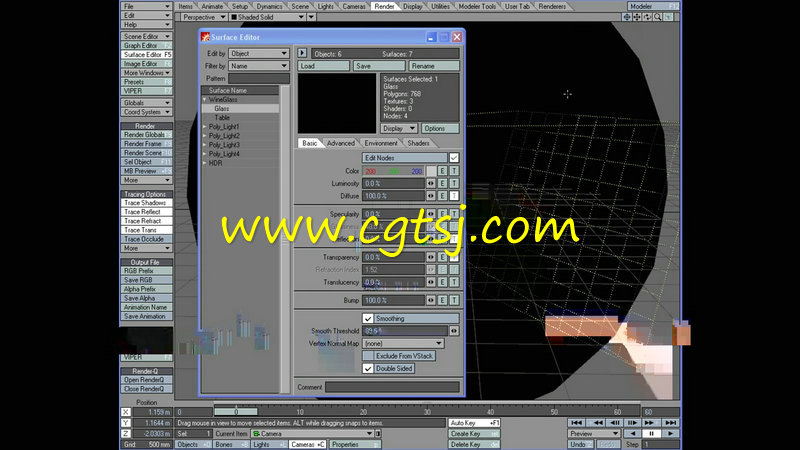Click the previous keyframe rewind button
The width and height of the screenshot is (800, 450).
[596, 423]
